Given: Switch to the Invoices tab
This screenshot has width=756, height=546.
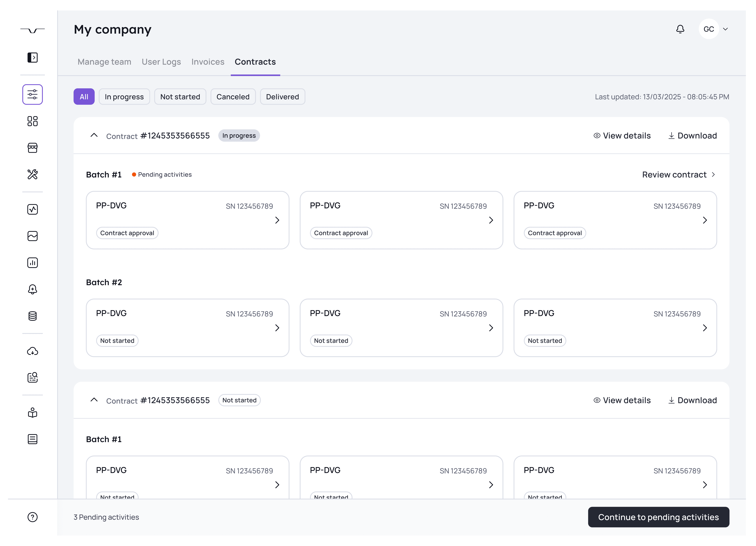Looking at the screenshot, I should pos(208,62).
